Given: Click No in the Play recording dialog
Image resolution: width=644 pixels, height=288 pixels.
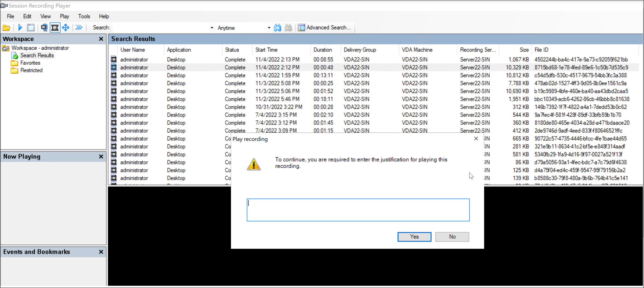Looking at the screenshot, I should tap(452, 236).
